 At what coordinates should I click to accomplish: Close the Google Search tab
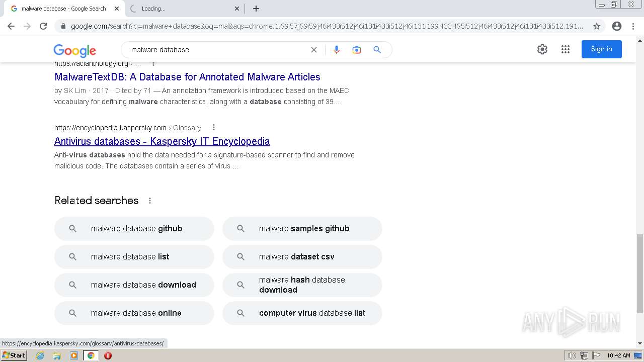coord(117,9)
